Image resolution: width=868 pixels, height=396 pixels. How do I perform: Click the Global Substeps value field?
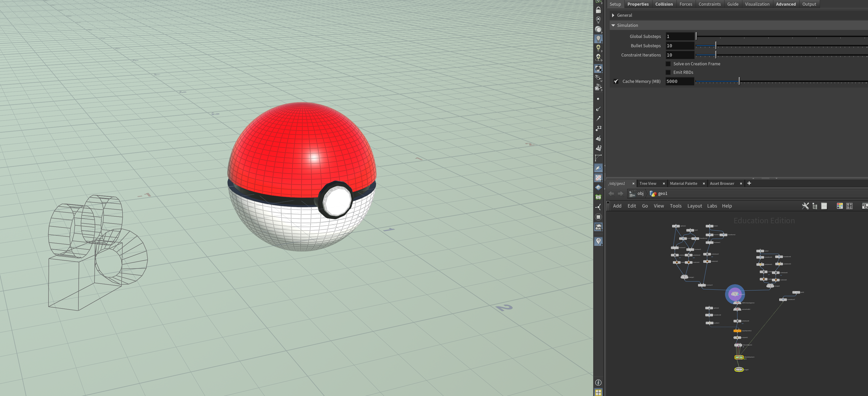680,36
